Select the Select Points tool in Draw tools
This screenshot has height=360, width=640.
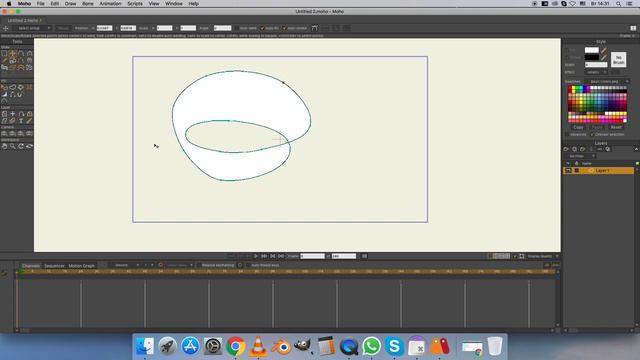pos(4,53)
